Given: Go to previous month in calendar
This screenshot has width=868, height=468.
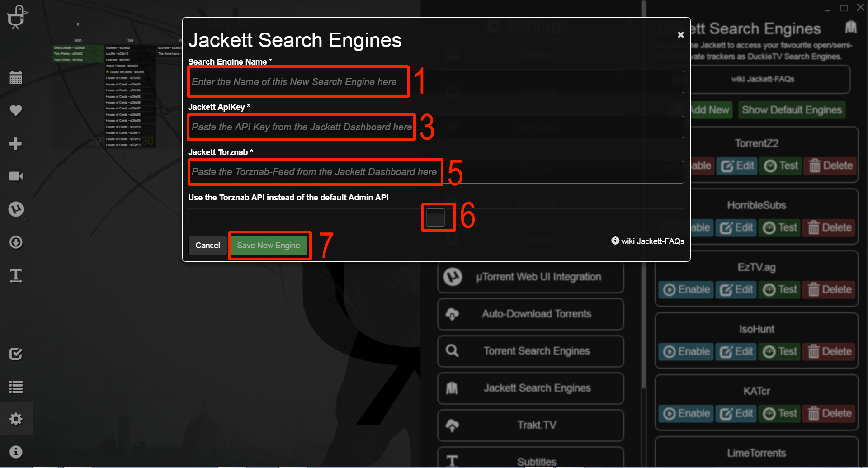Looking at the screenshot, I should 78,24.
